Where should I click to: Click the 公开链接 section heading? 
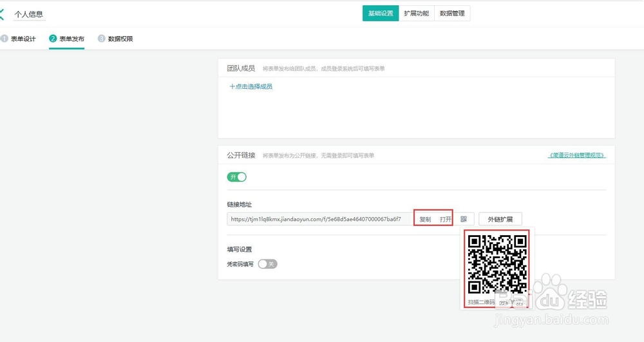pyautogui.click(x=241, y=155)
